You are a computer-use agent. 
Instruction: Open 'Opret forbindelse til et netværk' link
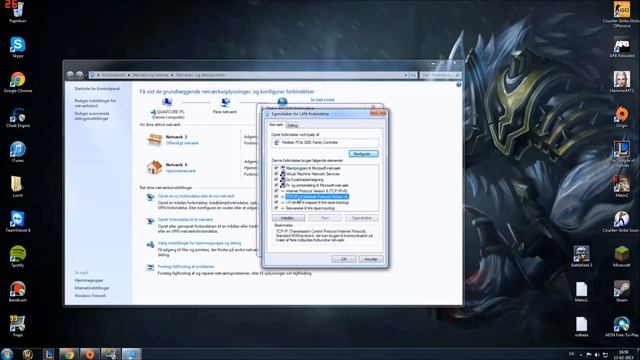click(x=185, y=220)
